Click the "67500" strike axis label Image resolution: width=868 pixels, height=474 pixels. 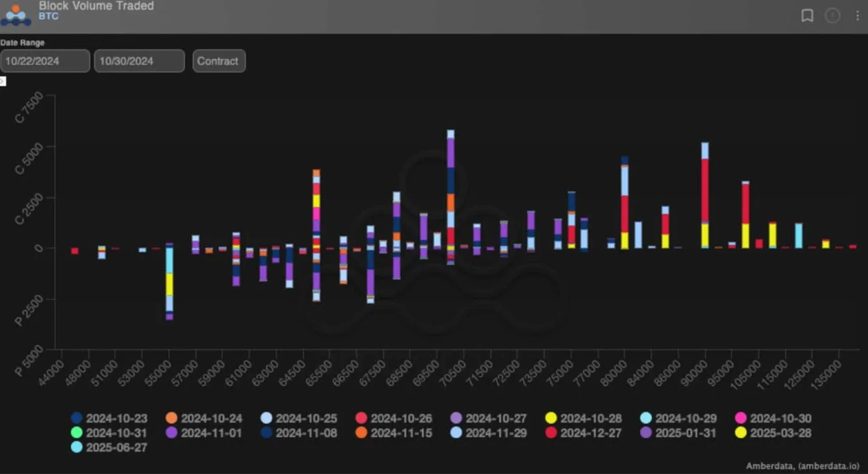click(373, 373)
